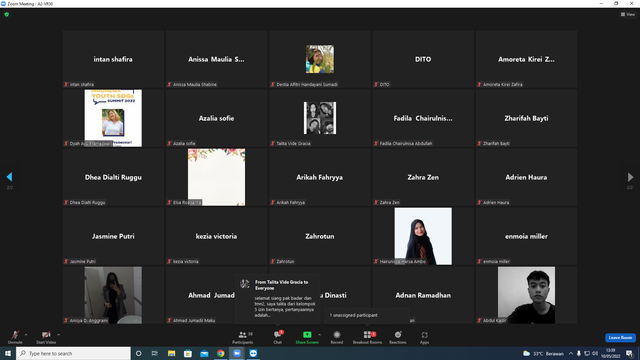Select Abdul Kadir's grayscale photo tile
The height and width of the screenshot is (360, 640).
click(526, 295)
